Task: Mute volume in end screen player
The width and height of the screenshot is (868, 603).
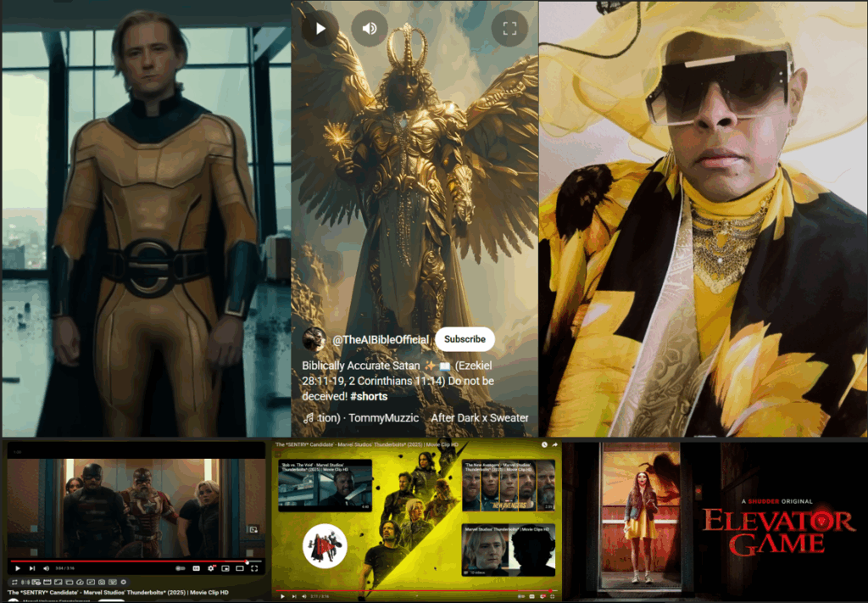Action: [x=304, y=596]
